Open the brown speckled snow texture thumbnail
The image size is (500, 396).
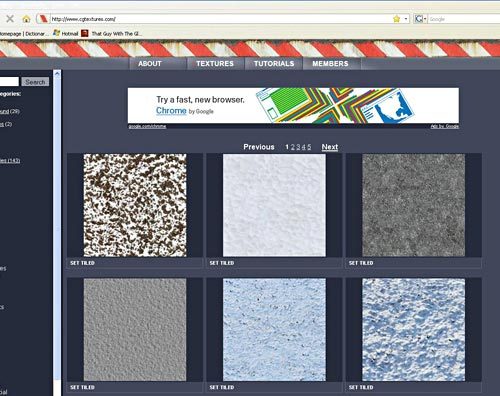(135, 205)
